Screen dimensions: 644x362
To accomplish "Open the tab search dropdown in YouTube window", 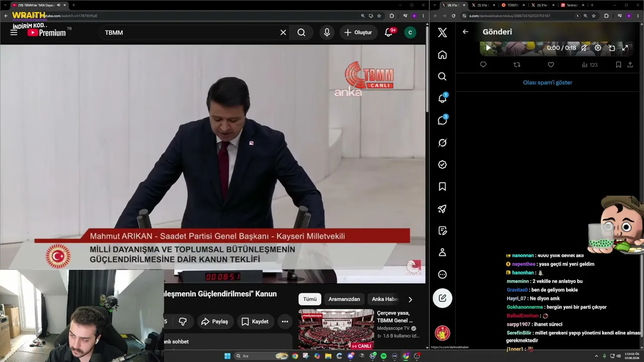I will [x=5, y=5].
